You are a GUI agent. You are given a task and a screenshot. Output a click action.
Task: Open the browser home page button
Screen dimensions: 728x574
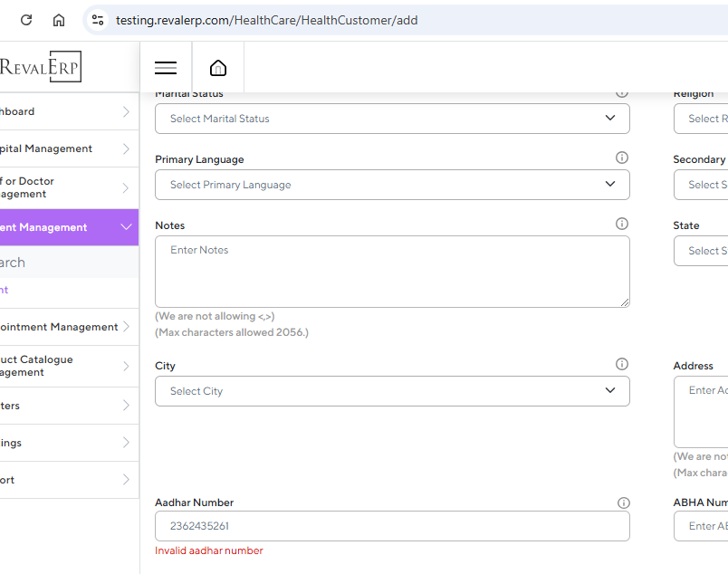[x=59, y=20]
